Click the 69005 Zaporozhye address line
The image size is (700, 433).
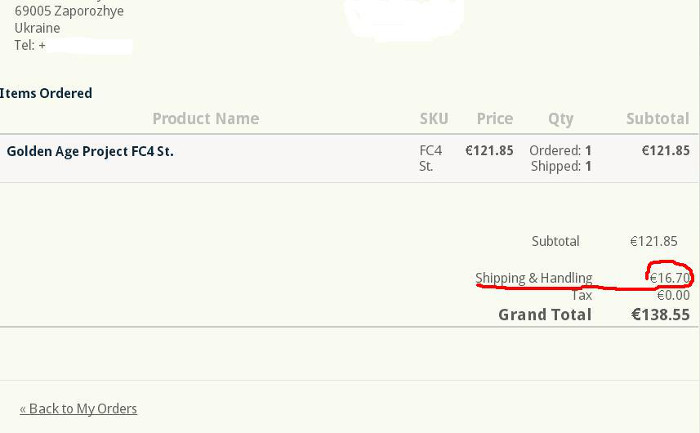click(x=69, y=11)
